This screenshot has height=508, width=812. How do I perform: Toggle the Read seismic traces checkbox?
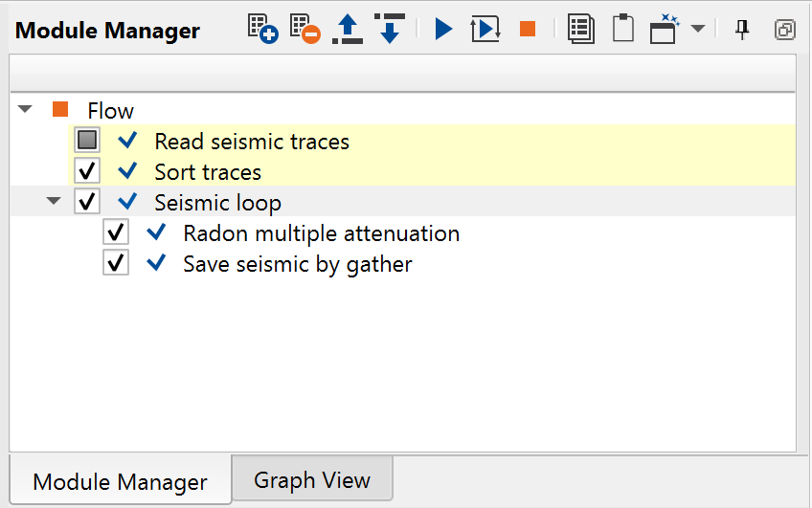[88, 142]
